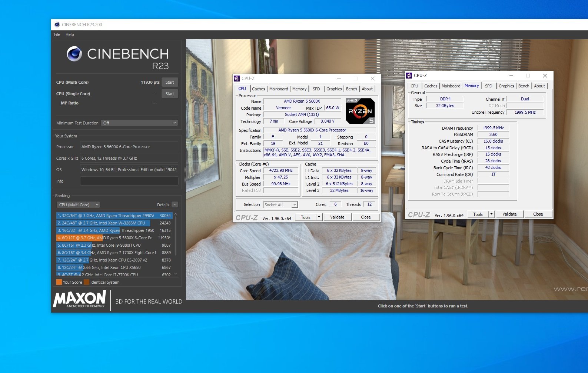This screenshot has height=373, width=588.
Task: Click Tools button in CPU-Z CPU window
Action: 306,217
